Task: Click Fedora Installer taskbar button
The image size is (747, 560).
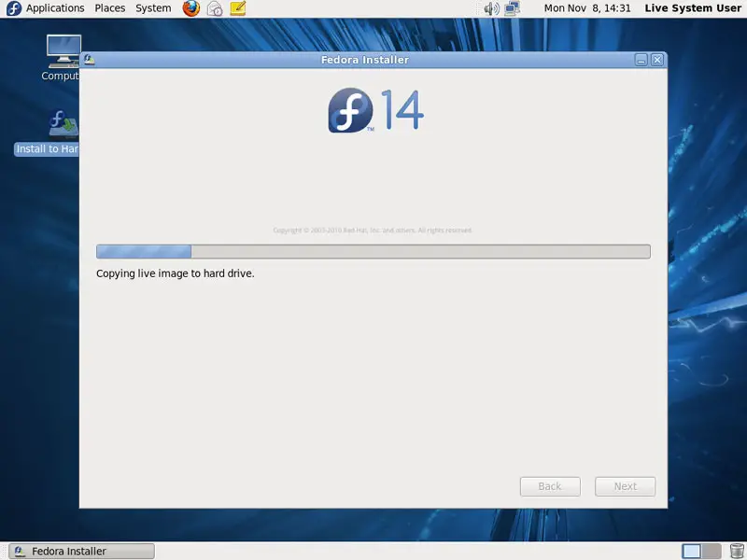Action: click(x=82, y=551)
